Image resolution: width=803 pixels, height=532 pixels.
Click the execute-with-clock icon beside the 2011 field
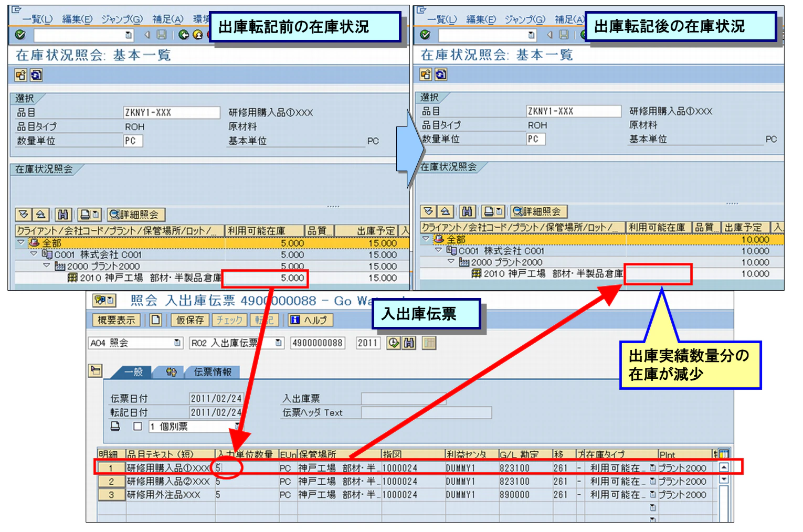coord(393,343)
